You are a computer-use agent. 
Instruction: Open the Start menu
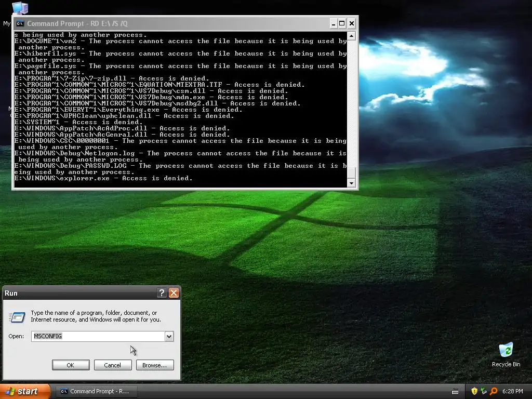pos(25,391)
